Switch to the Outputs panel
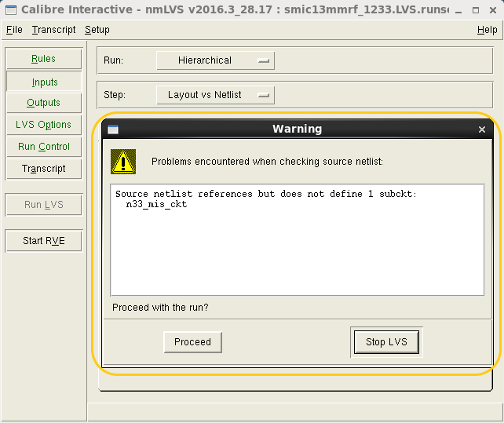This screenshot has width=504, height=423. pyautogui.click(x=44, y=103)
